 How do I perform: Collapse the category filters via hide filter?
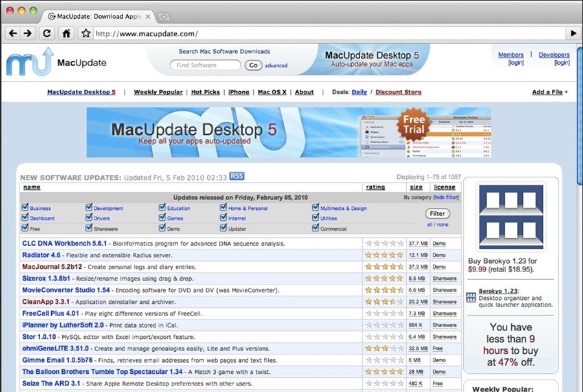[445, 198]
